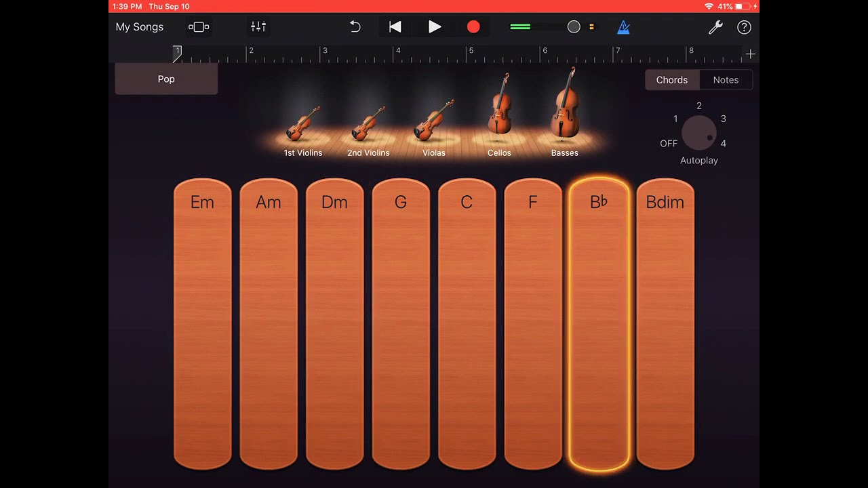868x488 pixels.
Task: Open the help question mark icon
Action: 744,27
